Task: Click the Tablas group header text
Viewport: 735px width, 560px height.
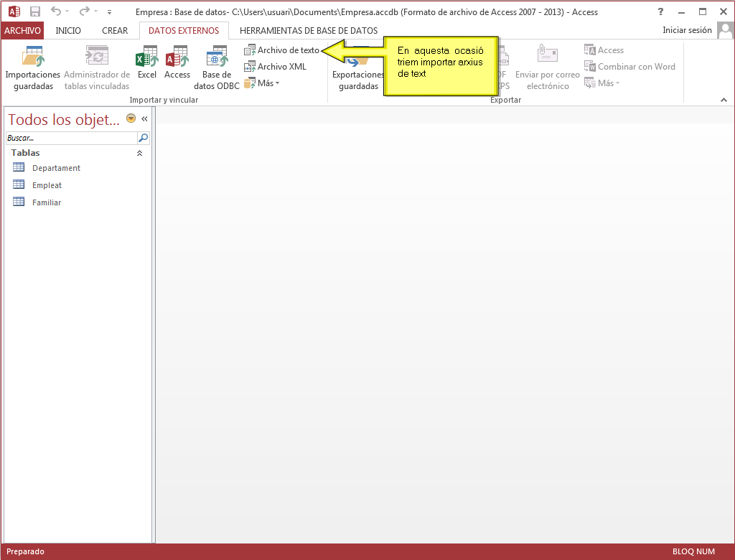Action: coord(25,153)
